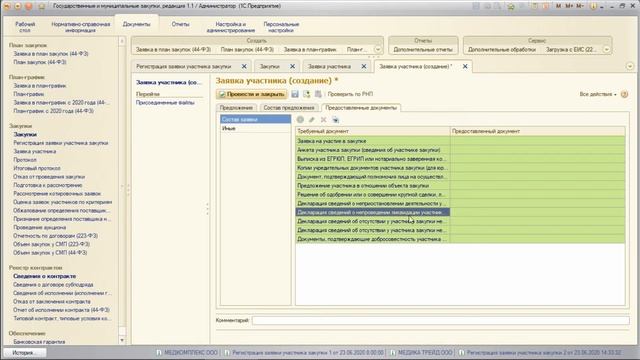Select the Выписка из ЕГРЮЛ, ЕГРИП row
The width and height of the screenshot is (640, 360).
pos(460,159)
